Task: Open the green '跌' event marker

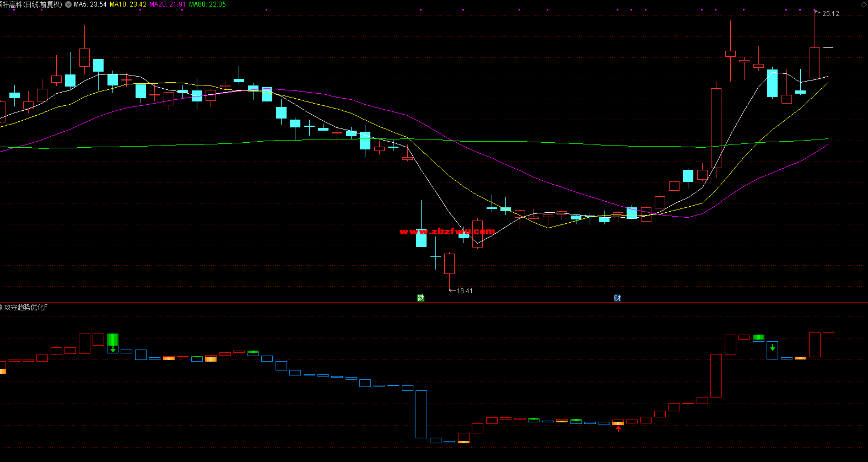Action: [x=421, y=298]
